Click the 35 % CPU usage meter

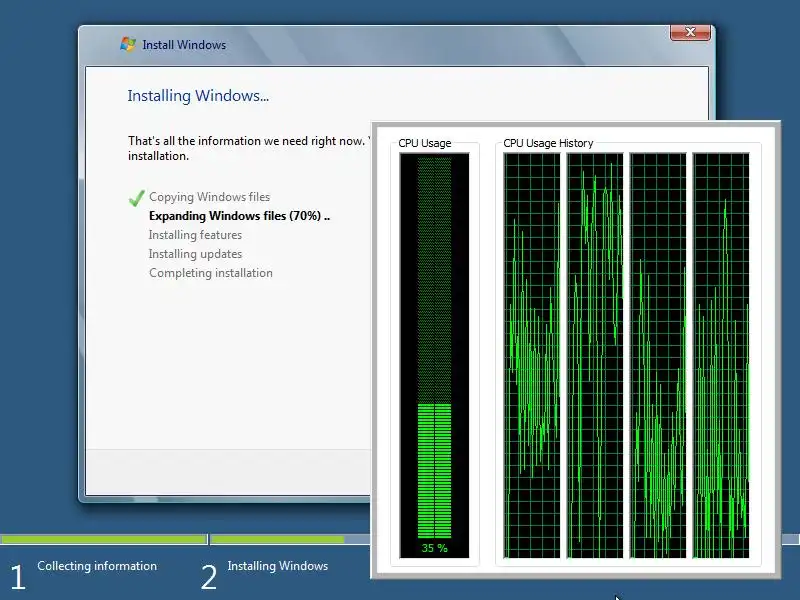(434, 355)
